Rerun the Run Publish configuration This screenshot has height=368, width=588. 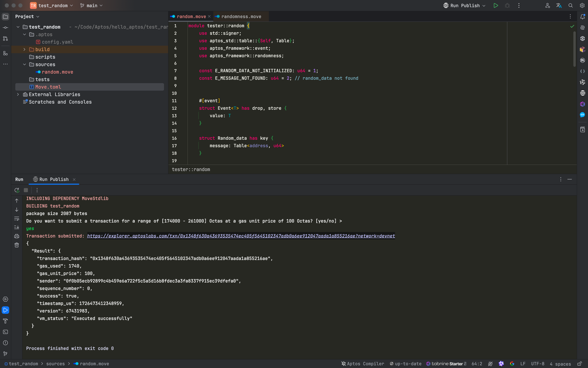(17, 190)
